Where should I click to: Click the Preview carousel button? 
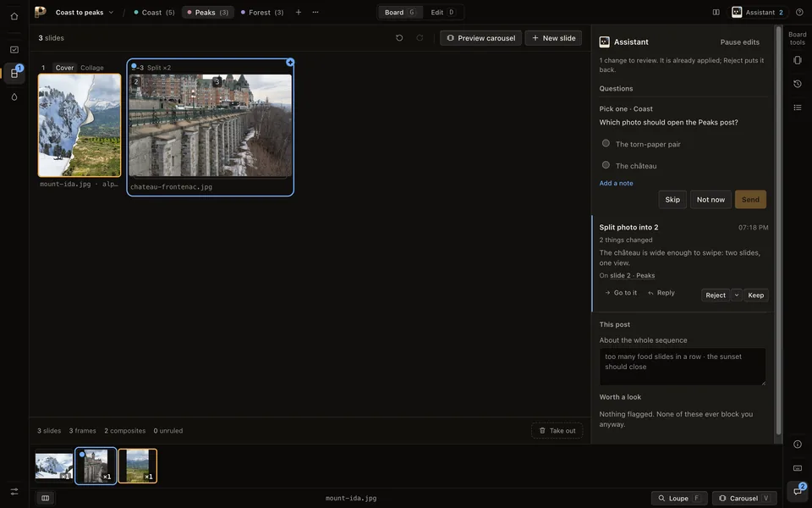pos(481,38)
